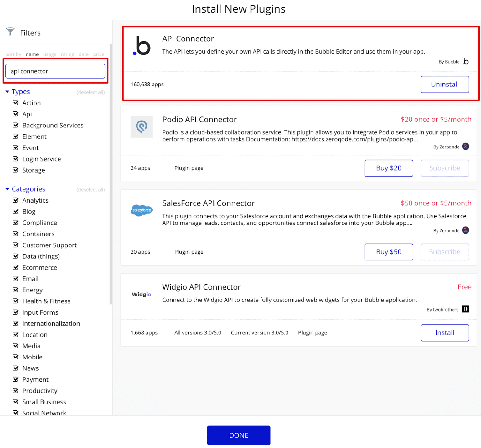Viewport: 481px width, 448px height.
Task: Click the Widgio plugin logo
Action: pyautogui.click(x=142, y=294)
